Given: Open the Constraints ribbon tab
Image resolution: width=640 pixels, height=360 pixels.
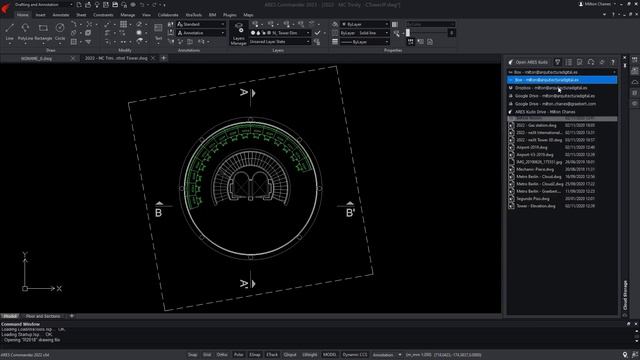Looking at the screenshot, I should click(103, 15).
